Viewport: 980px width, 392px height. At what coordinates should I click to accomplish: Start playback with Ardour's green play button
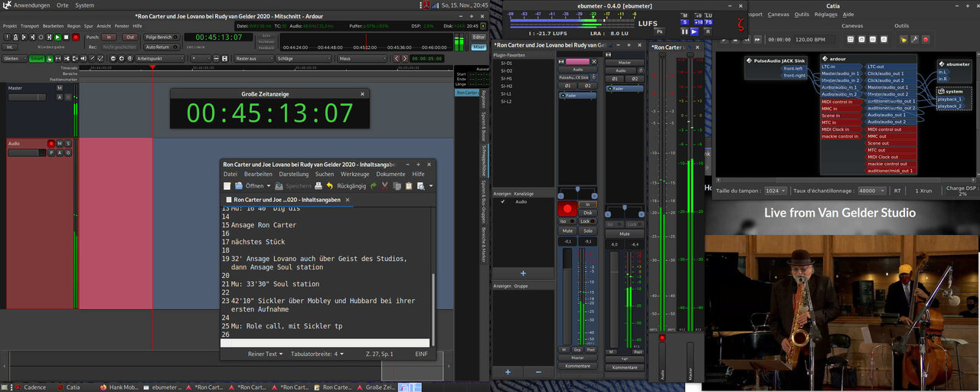(57, 37)
